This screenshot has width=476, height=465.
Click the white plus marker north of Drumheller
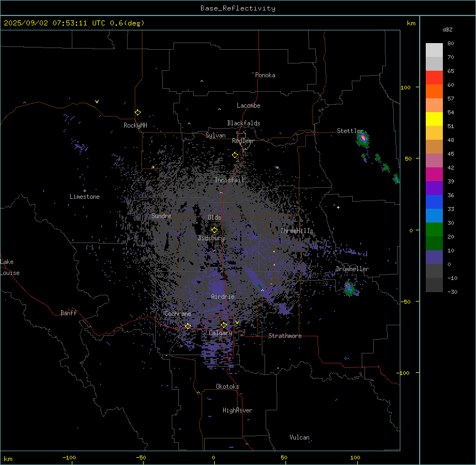pyautogui.click(x=338, y=207)
